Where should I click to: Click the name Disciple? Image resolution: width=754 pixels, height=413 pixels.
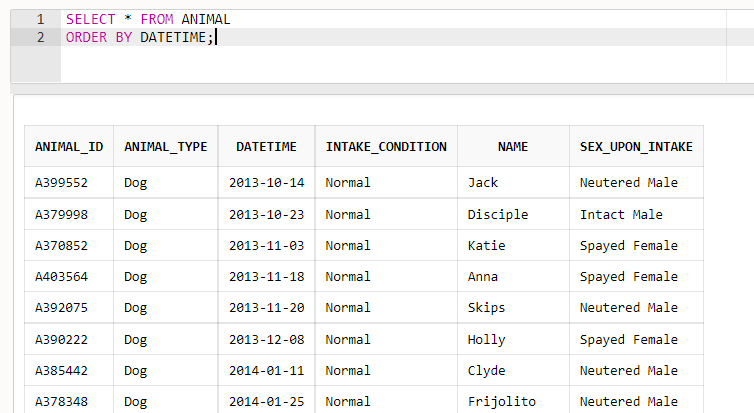[498, 214]
